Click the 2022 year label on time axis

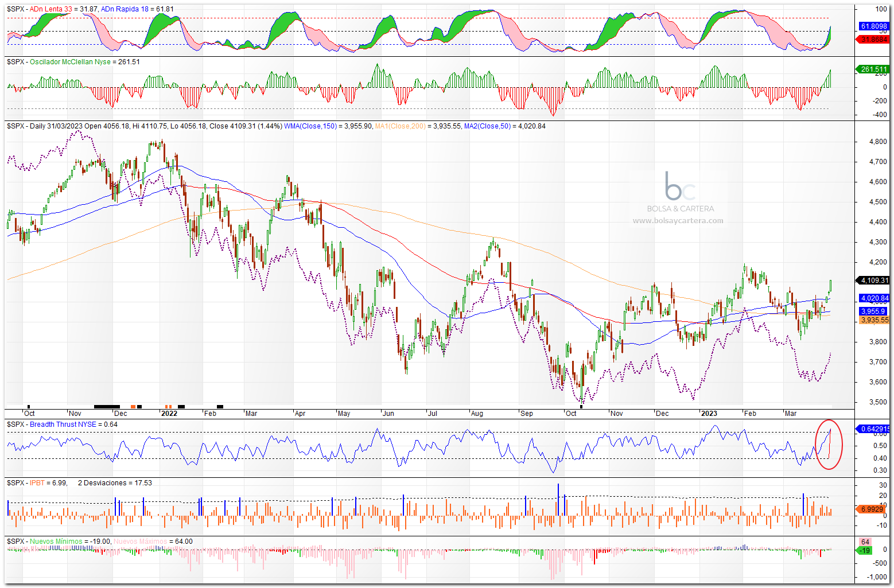click(169, 414)
